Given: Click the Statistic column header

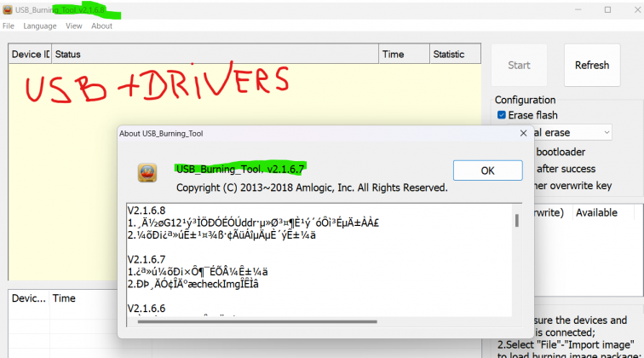Looking at the screenshot, I should [x=455, y=55].
